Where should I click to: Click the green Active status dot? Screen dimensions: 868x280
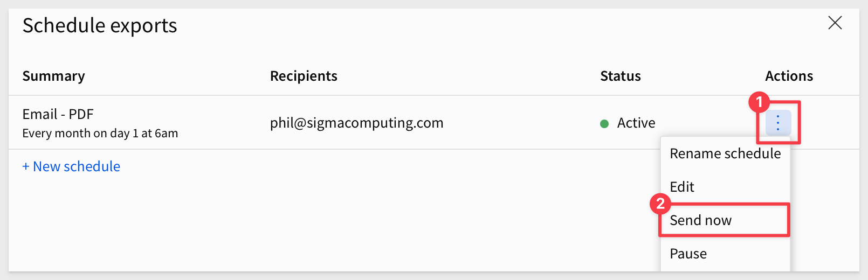(604, 124)
